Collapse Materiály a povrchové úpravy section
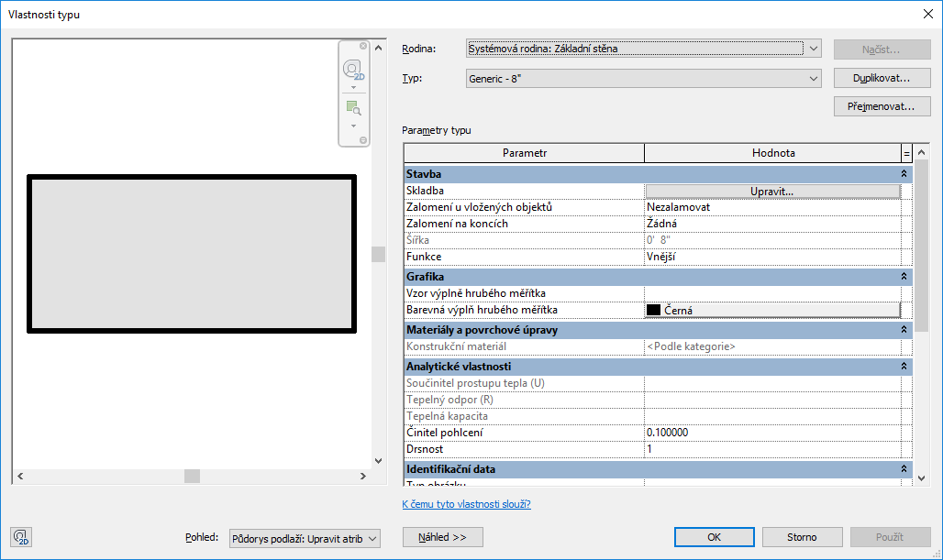Viewport: 943px width, 560px height. click(904, 330)
